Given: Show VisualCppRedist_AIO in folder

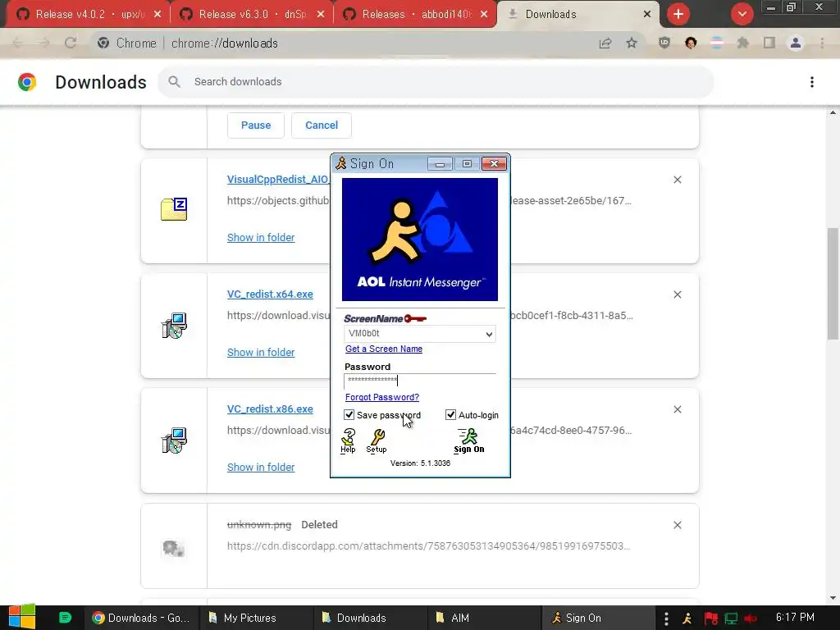Looking at the screenshot, I should 261,237.
